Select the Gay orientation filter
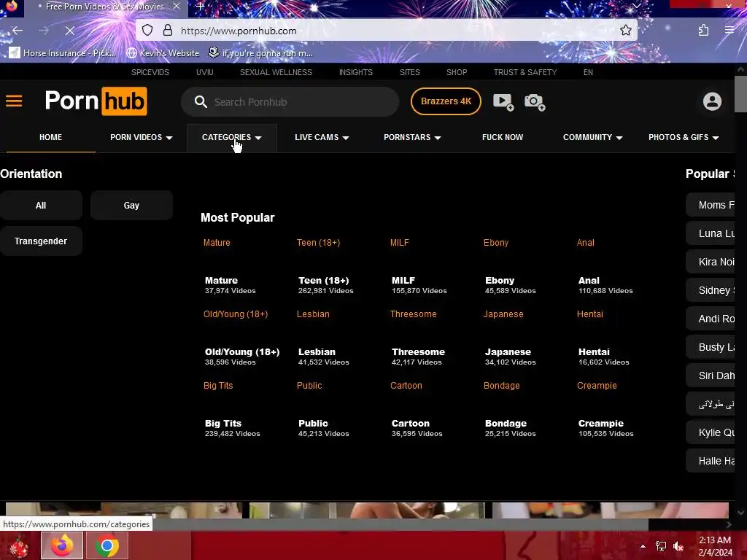The image size is (747, 560). tap(131, 205)
